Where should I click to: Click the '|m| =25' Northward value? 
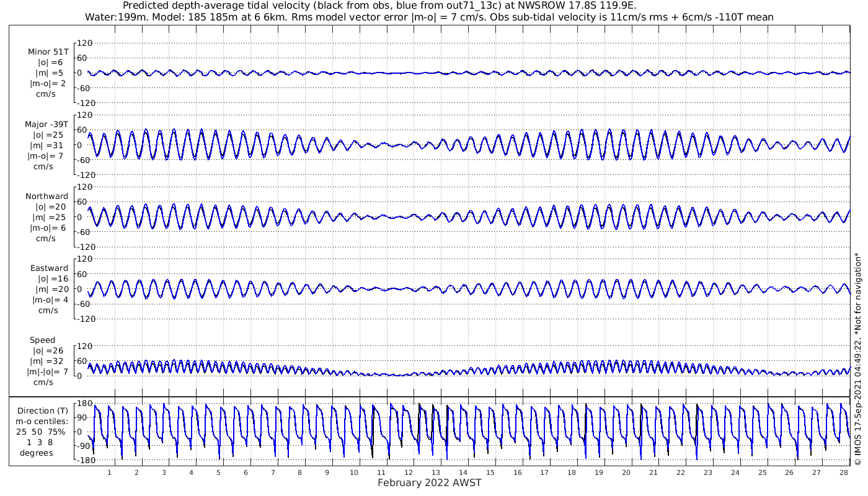49,218
